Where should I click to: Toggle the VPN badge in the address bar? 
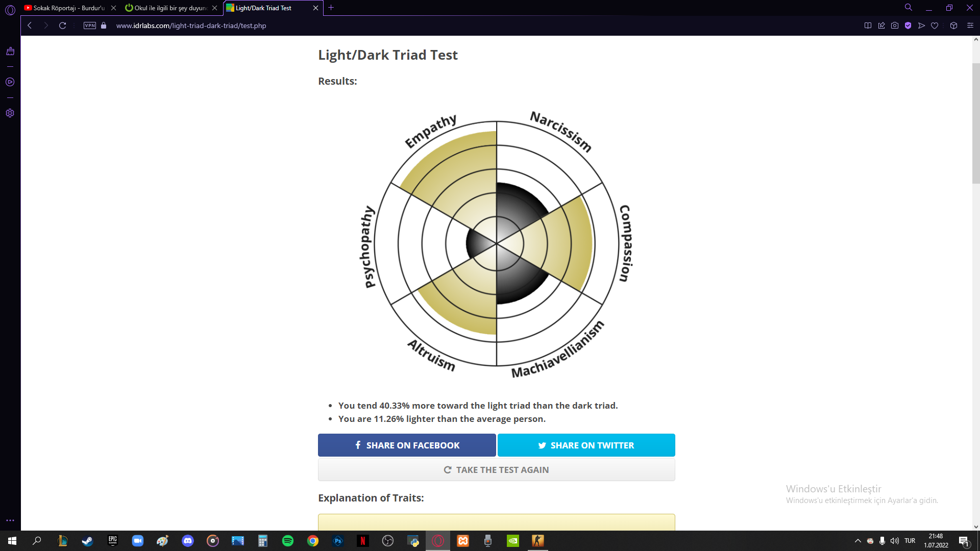(90, 26)
